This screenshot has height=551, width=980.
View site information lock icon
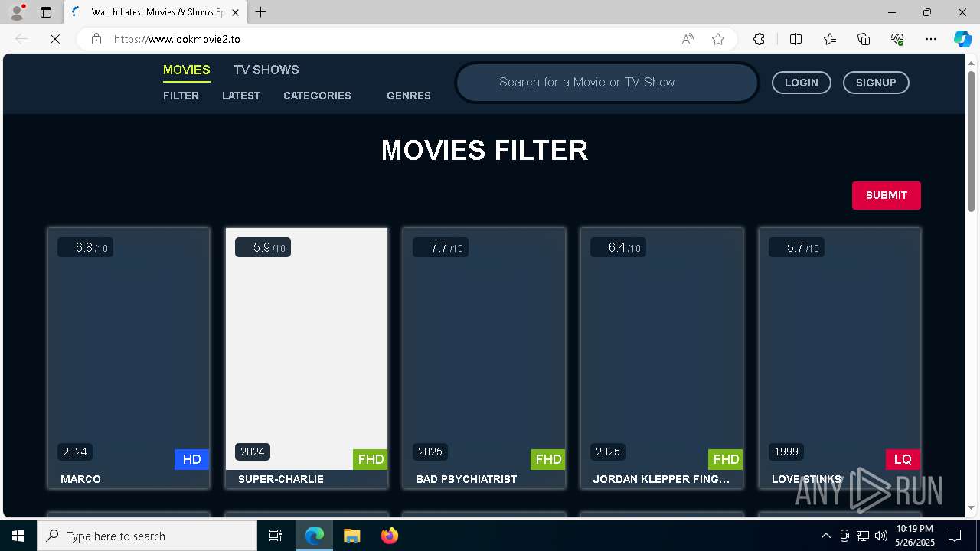point(96,39)
